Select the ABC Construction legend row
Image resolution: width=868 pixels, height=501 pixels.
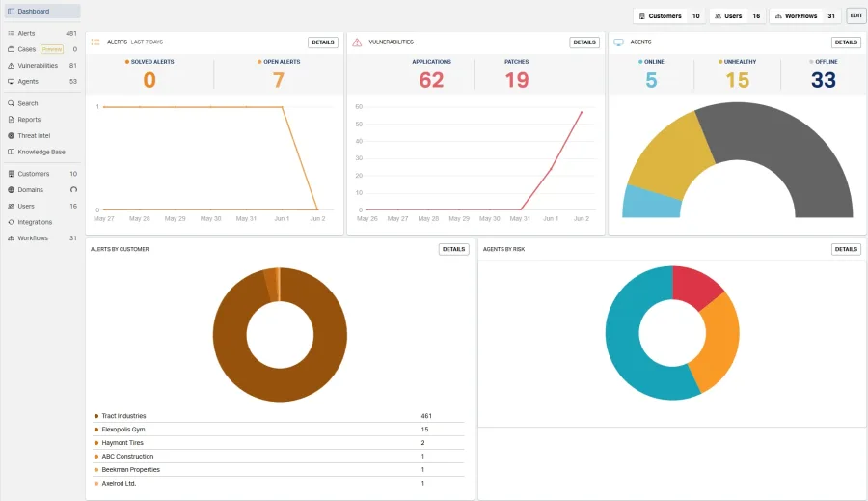tap(279, 456)
